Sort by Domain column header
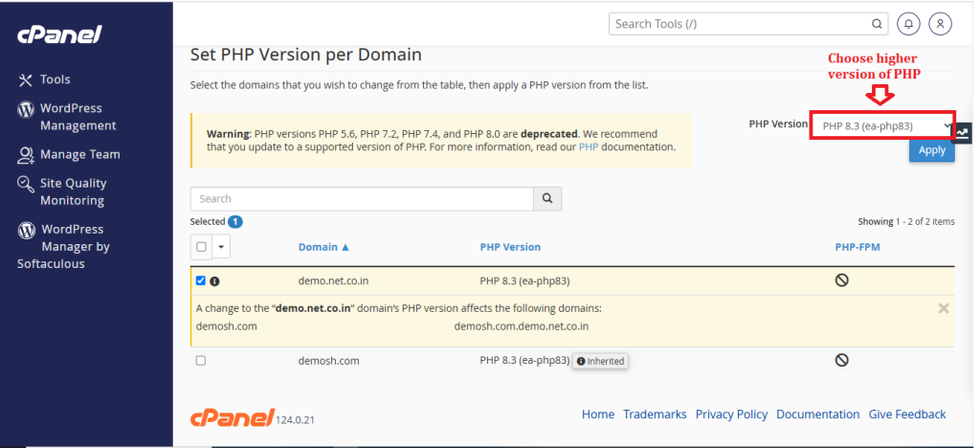 click(x=323, y=247)
